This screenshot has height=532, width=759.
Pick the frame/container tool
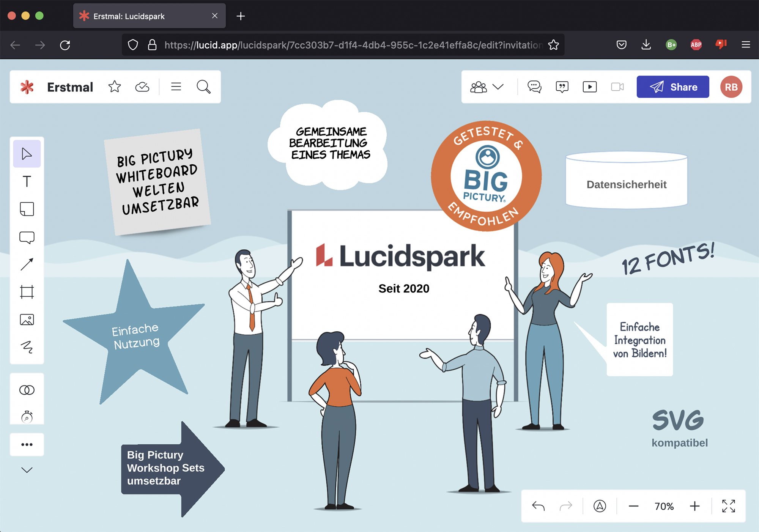point(27,292)
